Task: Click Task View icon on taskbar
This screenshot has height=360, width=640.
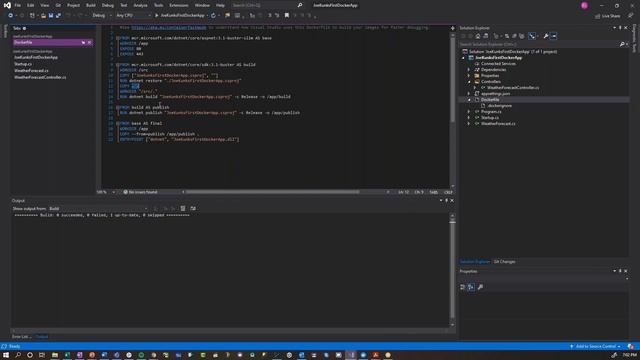Action: (x=42, y=355)
